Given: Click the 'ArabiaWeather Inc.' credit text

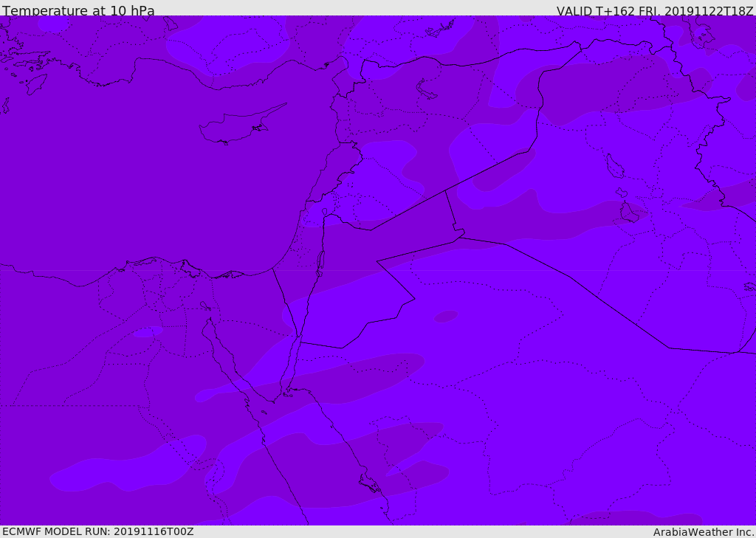Looking at the screenshot, I should (x=704, y=532).
